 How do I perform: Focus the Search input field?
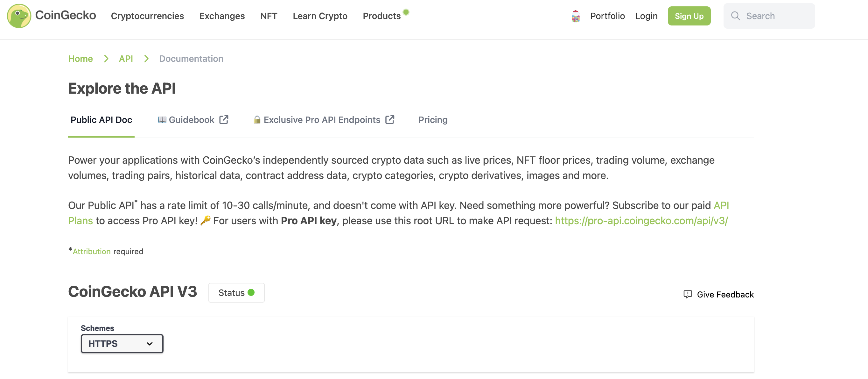(x=775, y=16)
